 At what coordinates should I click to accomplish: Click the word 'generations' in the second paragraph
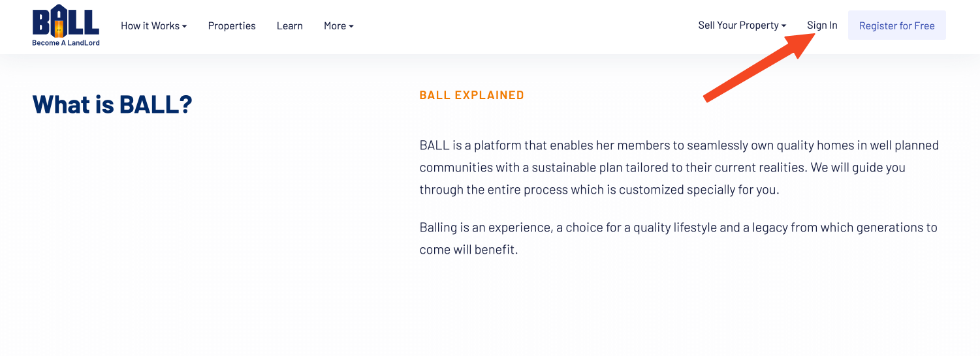(851, 228)
